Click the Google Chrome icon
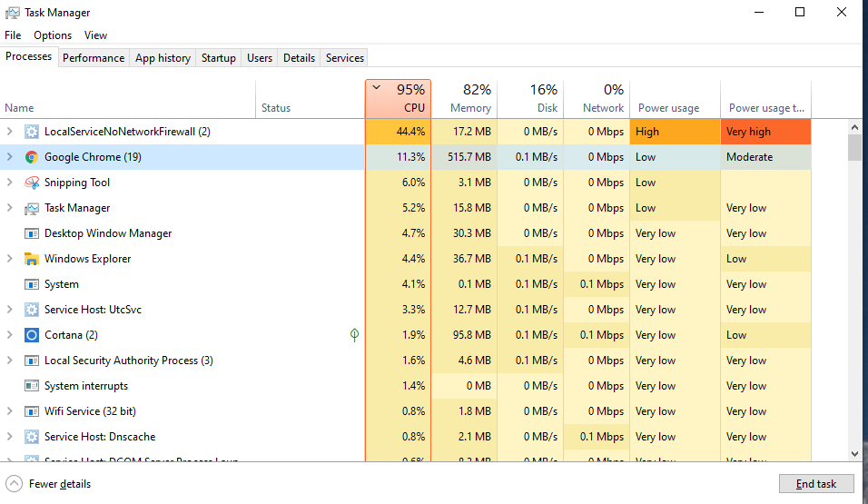868x504 pixels. point(32,157)
